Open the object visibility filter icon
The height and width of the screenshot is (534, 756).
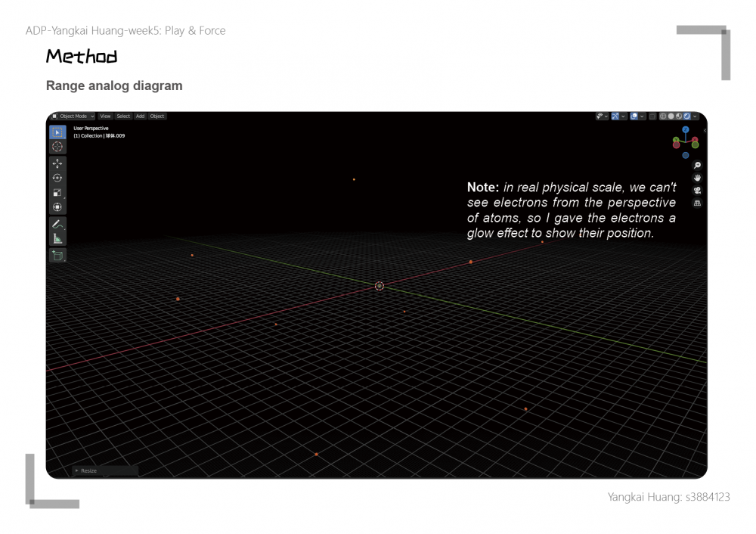(x=600, y=116)
